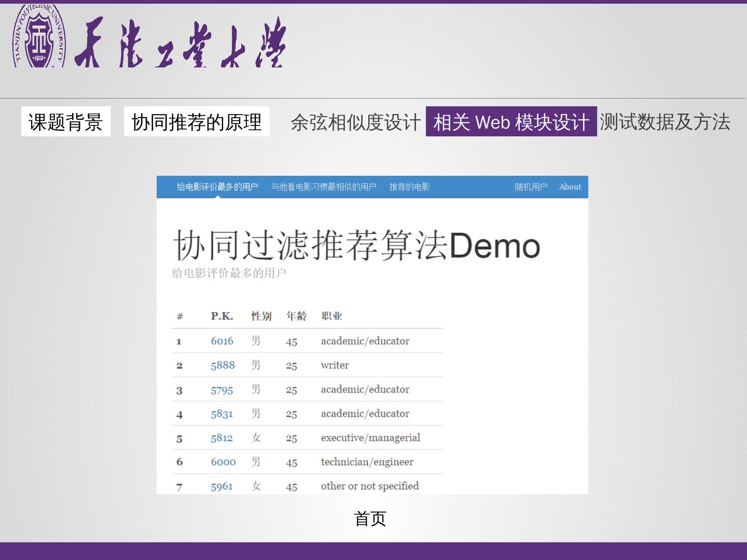The height and width of the screenshot is (560, 747).
Task: Click user ID 5888 link
Action: [x=223, y=365]
